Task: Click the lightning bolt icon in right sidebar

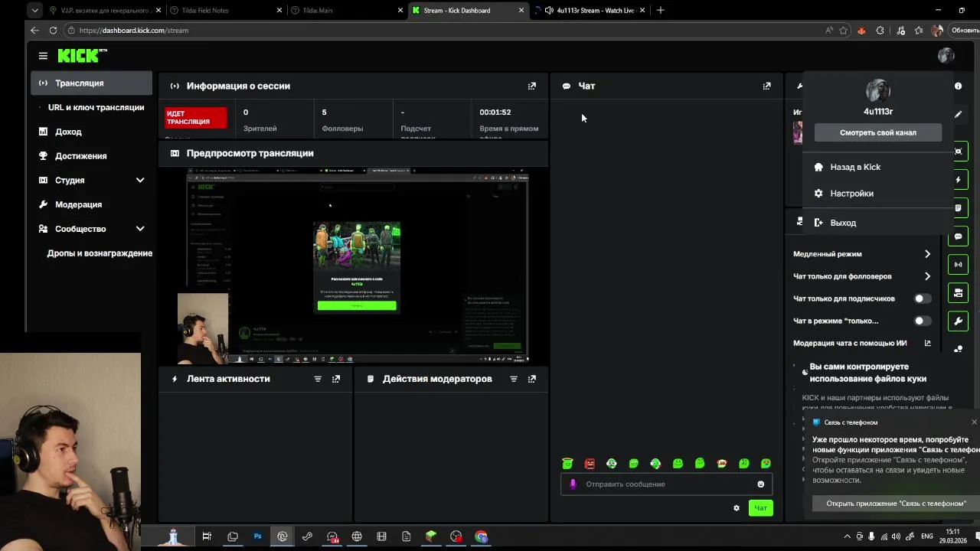Action: [x=958, y=180]
